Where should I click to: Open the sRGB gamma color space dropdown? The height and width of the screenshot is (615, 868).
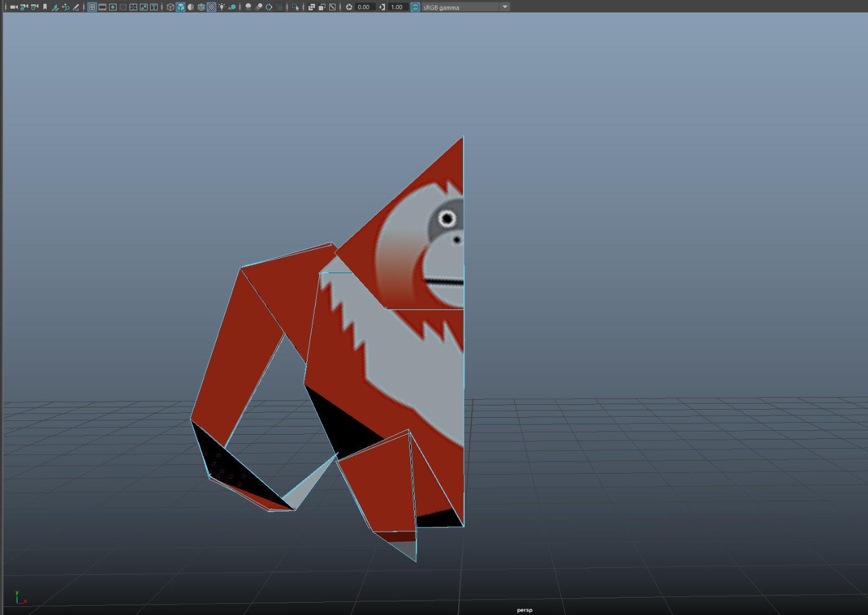(466, 7)
